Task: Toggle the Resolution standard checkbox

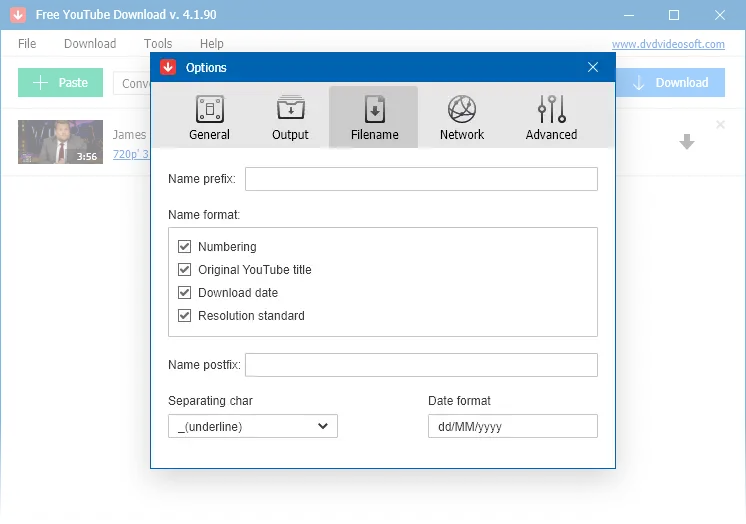Action: pyautogui.click(x=185, y=315)
